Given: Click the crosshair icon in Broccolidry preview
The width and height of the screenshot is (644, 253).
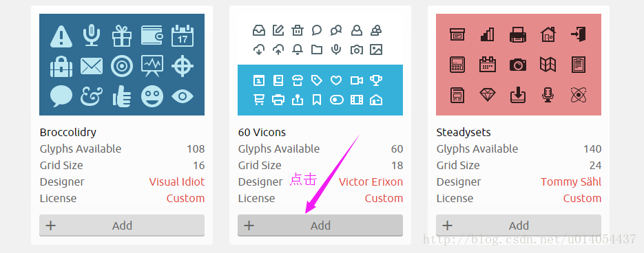Looking at the screenshot, I should point(183,66).
